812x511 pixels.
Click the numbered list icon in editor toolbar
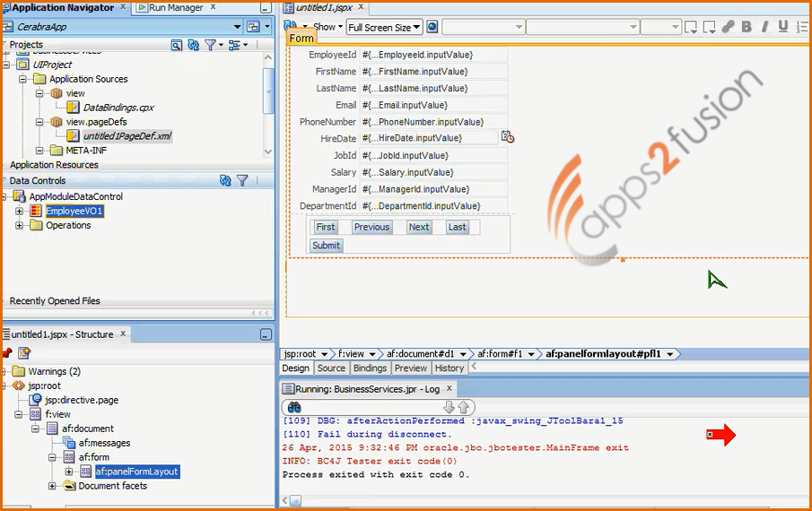point(802,27)
